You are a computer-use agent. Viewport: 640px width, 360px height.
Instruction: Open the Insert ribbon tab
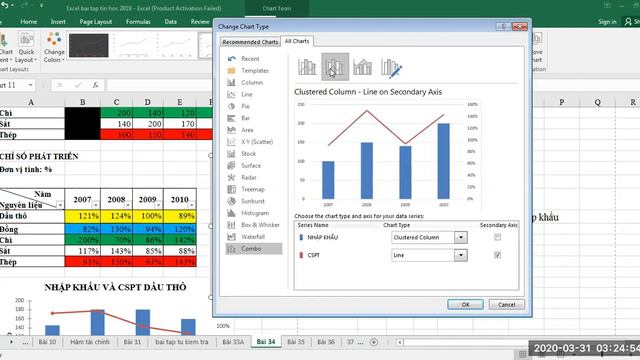58,22
